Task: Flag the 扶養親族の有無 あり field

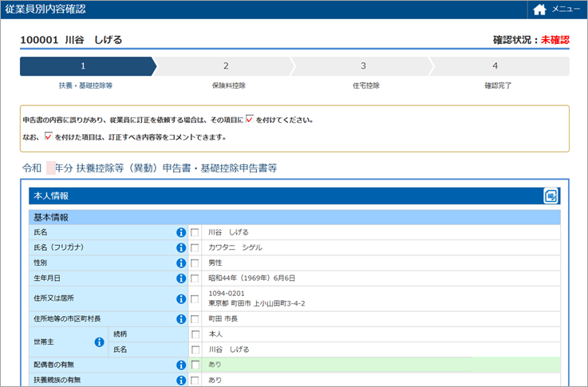Action: click(195, 381)
